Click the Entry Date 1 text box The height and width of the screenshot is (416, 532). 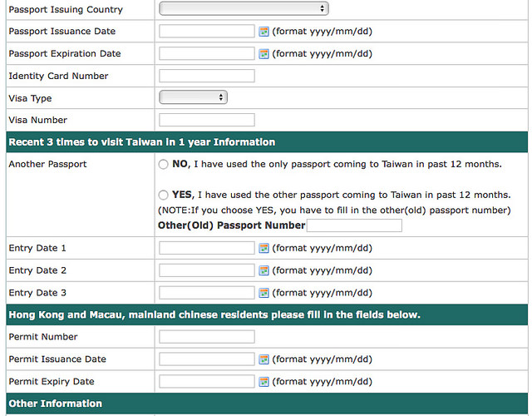[207, 248]
